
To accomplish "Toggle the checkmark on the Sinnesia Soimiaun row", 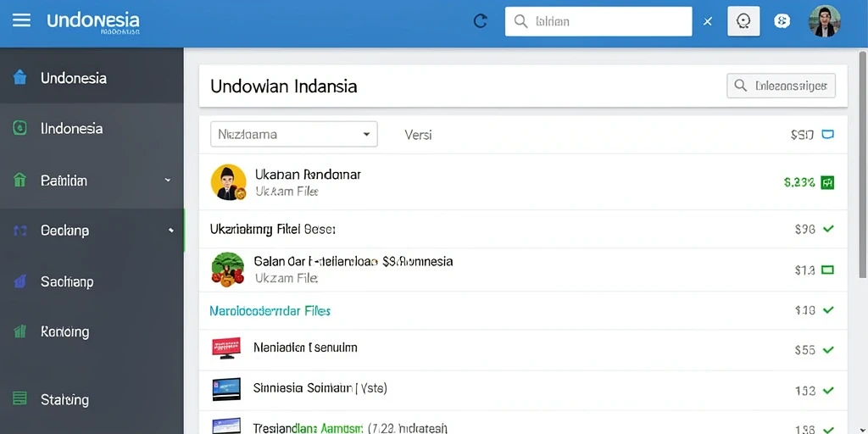I will (x=828, y=391).
